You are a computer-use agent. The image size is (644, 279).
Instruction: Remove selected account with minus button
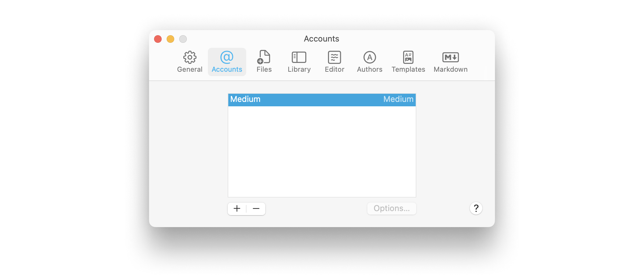pyautogui.click(x=256, y=209)
